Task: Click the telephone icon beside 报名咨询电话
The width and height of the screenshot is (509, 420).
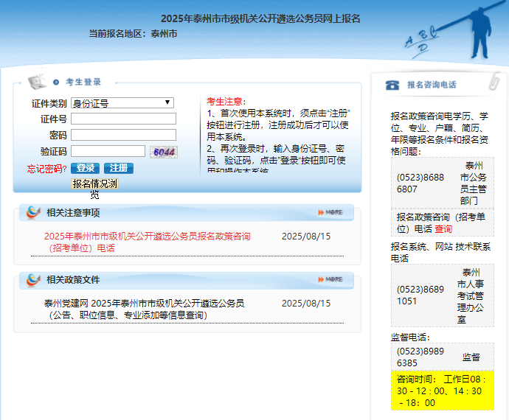Action: tap(392, 85)
